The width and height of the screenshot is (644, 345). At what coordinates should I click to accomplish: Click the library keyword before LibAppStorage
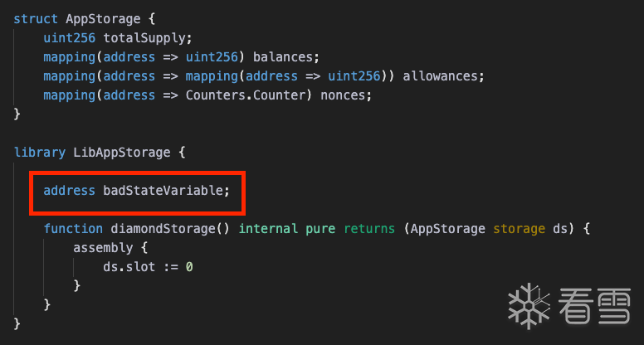[40, 153]
